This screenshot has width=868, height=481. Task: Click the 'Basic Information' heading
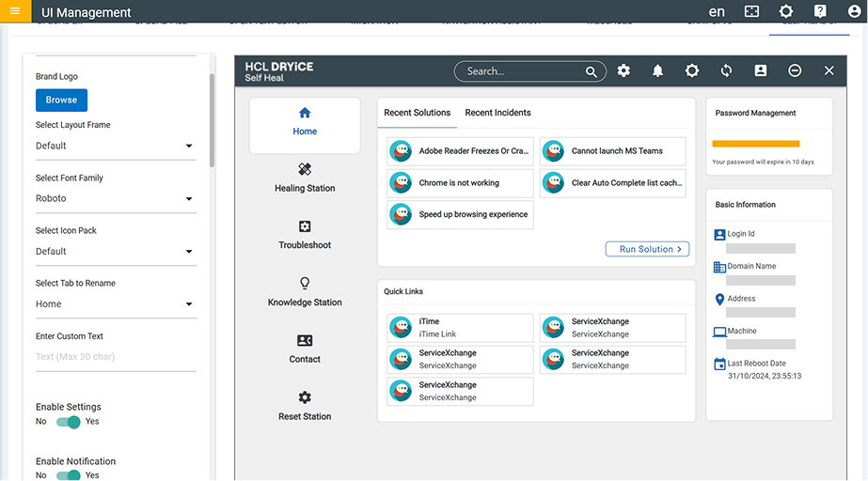745,205
